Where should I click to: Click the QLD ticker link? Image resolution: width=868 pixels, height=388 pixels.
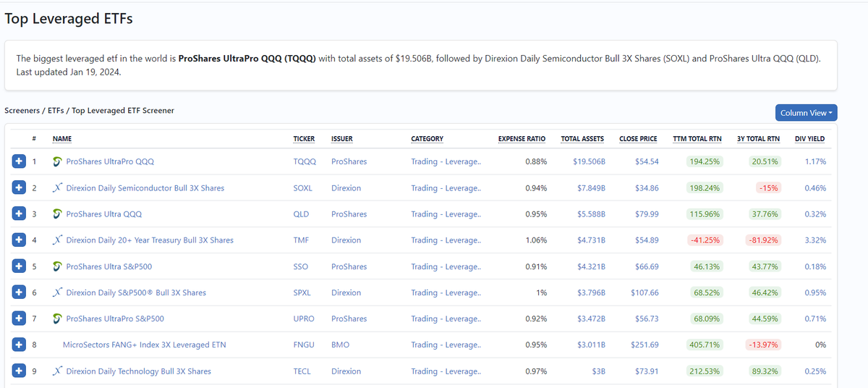(x=301, y=214)
